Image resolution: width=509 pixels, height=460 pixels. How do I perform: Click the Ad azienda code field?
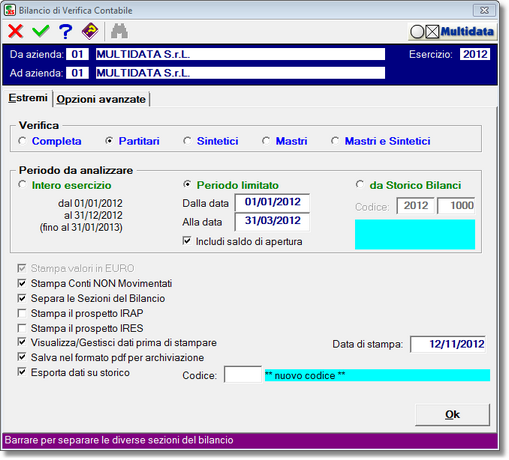(x=77, y=73)
